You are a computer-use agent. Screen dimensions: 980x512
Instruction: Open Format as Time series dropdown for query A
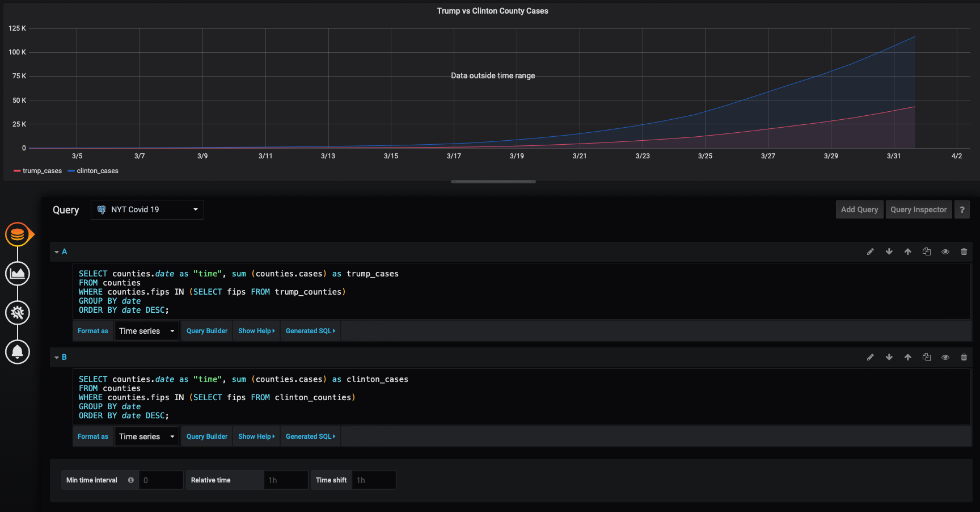click(x=146, y=331)
